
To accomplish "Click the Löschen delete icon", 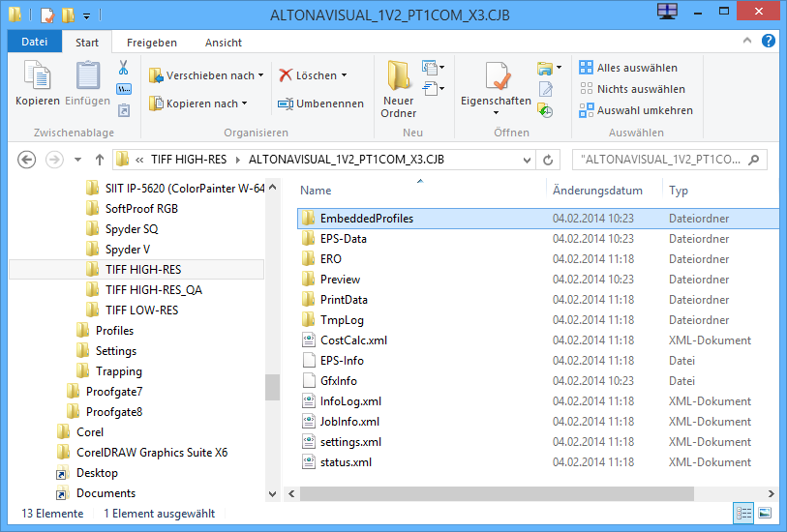I will [x=309, y=75].
